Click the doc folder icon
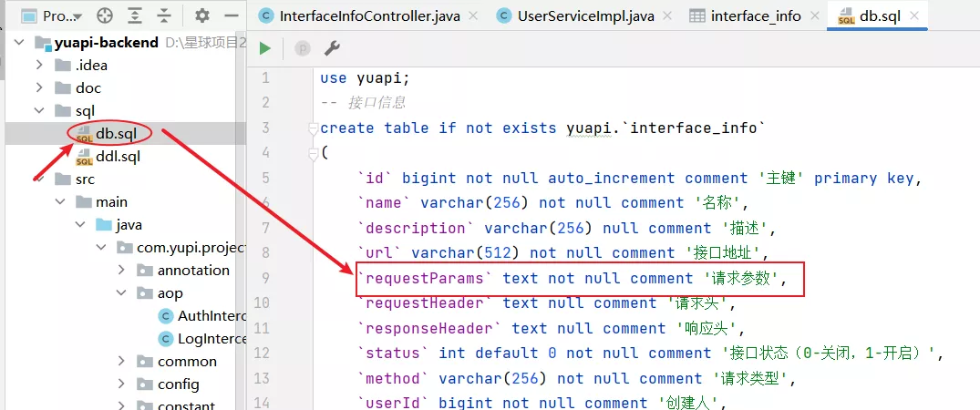The image size is (980, 410). (x=63, y=88)
